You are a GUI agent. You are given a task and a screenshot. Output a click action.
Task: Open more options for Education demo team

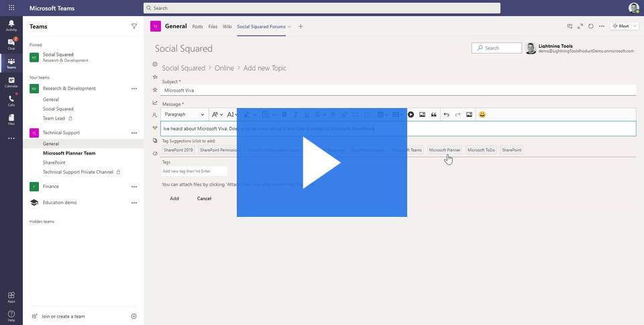coord(134,203)
